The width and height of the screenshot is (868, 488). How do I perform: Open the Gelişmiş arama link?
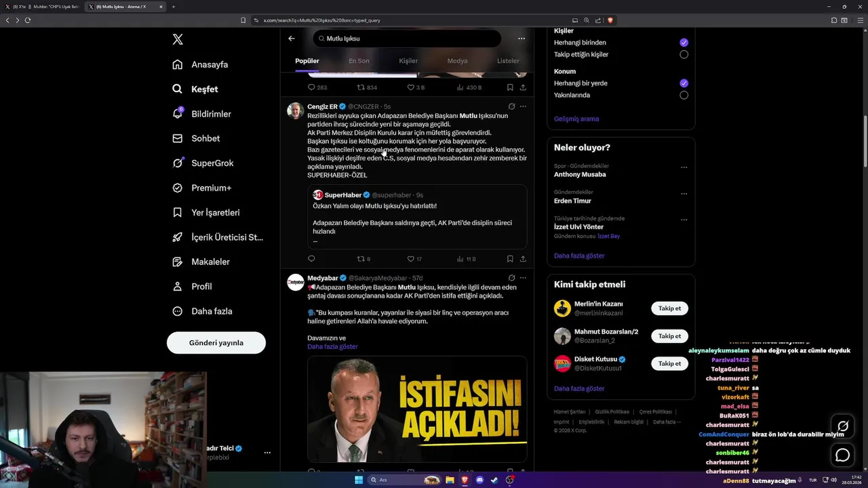576,119
